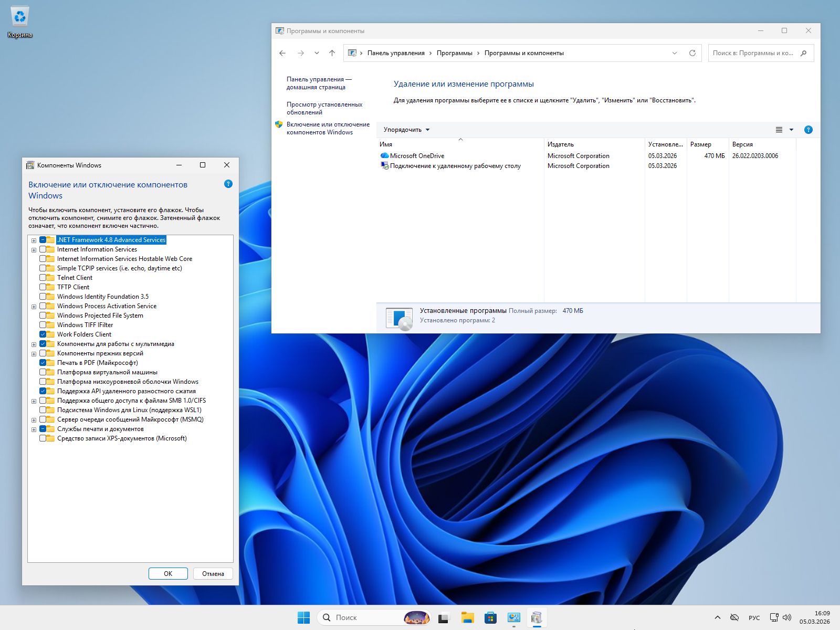Open File Explorer from the taskbar
This screenshot has height=630, width=840.
coord(467,617)
